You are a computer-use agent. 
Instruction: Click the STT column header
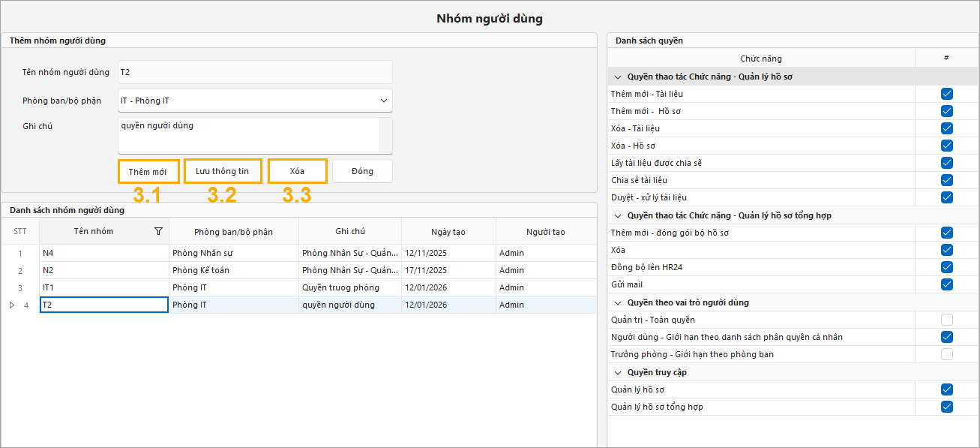tap(20, 232)
